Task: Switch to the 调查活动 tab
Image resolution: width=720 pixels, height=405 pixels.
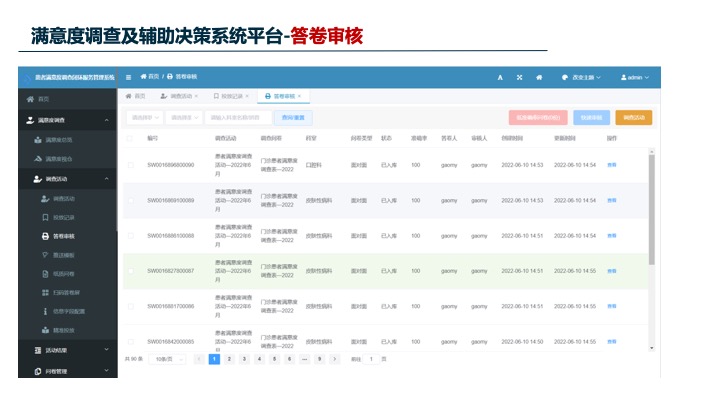Action: pyautogui.click(x=179, y=96)
